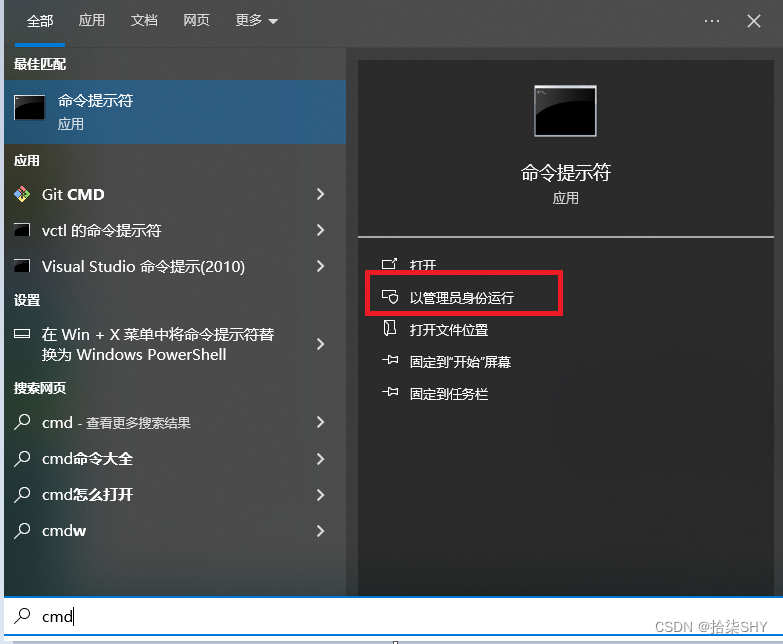Click the shield icon for run as administrator
The height and width of the screenshot is (644, 783).
(x=390, y=297)
